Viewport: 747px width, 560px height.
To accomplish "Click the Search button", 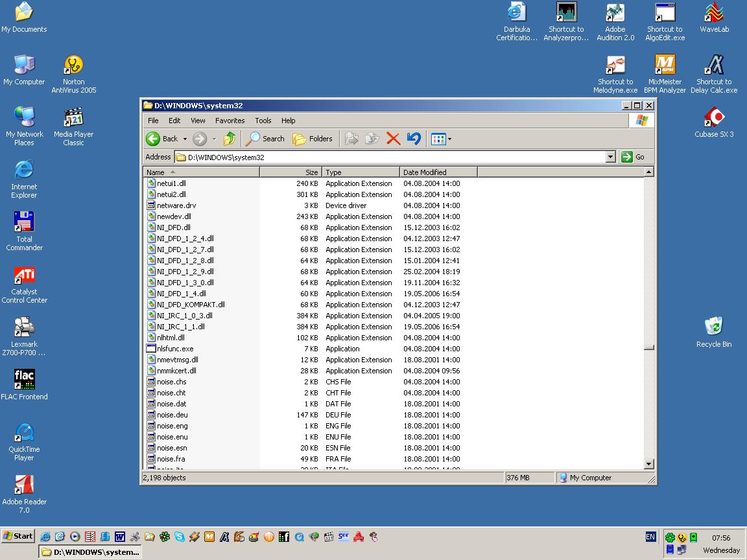I will tap(265, 139).
